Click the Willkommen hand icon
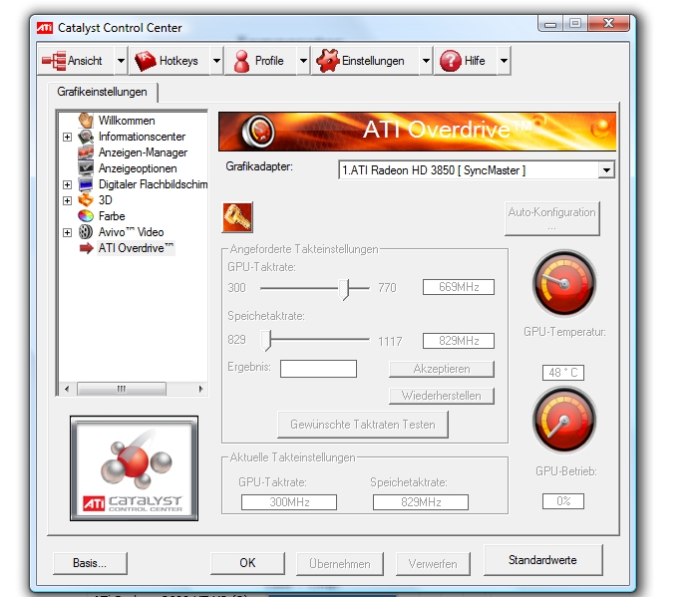Viewport: 700px width, 597px height. pos(86,120)
